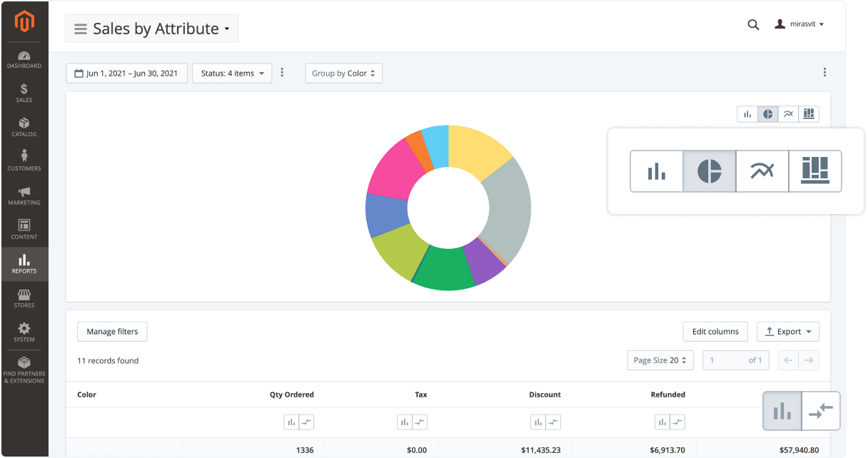The width and height of the screenshot is (868, 458).
Task: Open the Sales sidebar menu
Action: (x=24, y=93)
